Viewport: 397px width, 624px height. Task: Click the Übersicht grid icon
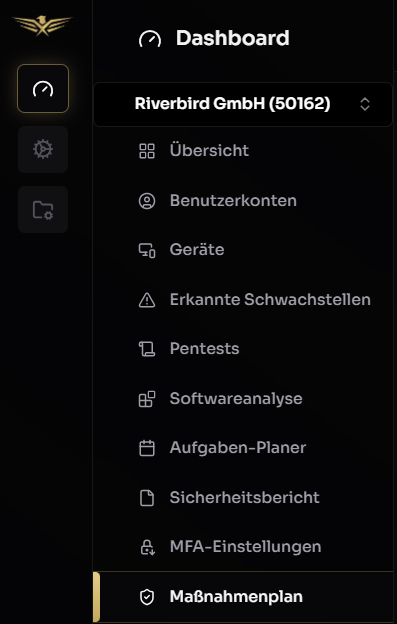[x=147, y=151]
